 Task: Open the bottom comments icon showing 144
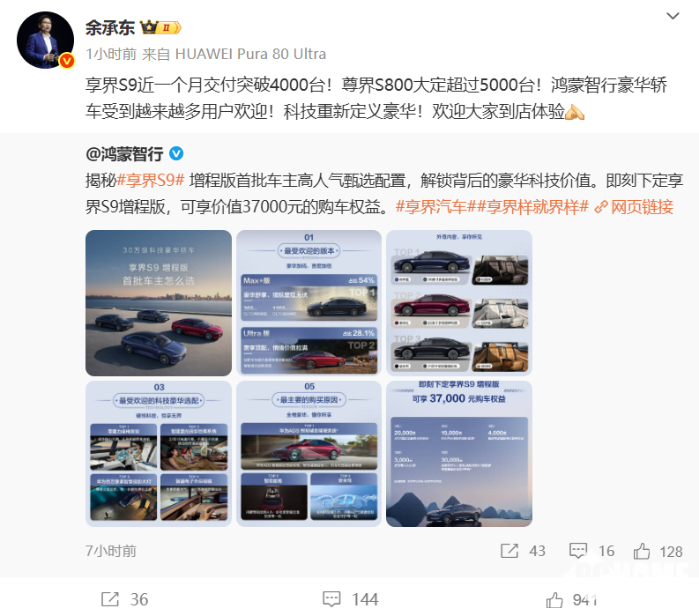point(331,599)
